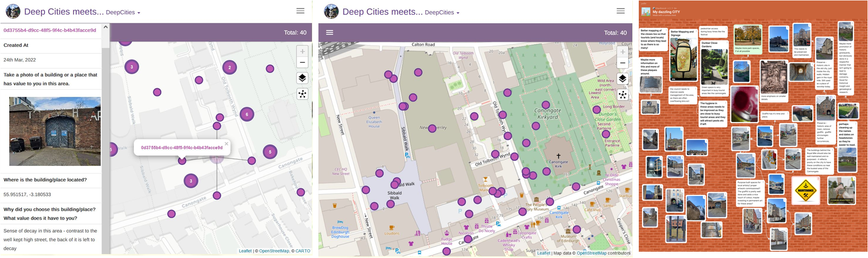This screenshot has height=258, width=868.
Task: Click cluster marker 3 near Canongate
Action: pos(191,181)
